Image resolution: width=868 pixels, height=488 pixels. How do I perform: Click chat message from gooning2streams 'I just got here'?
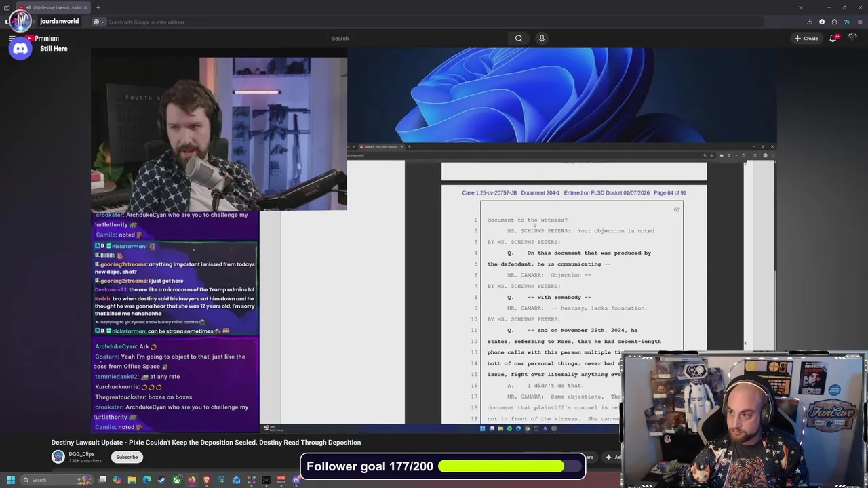coord(140,281)
